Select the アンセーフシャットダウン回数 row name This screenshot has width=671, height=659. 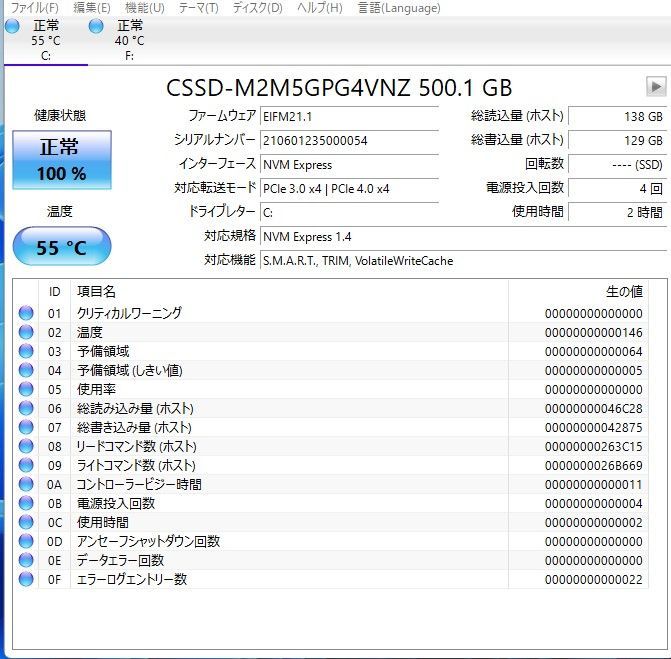(x=148, y=541)
